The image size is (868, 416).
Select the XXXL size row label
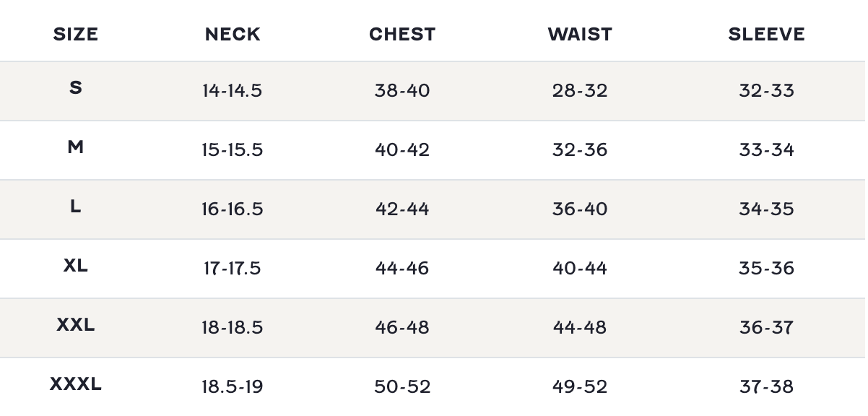tap(76, 384)
